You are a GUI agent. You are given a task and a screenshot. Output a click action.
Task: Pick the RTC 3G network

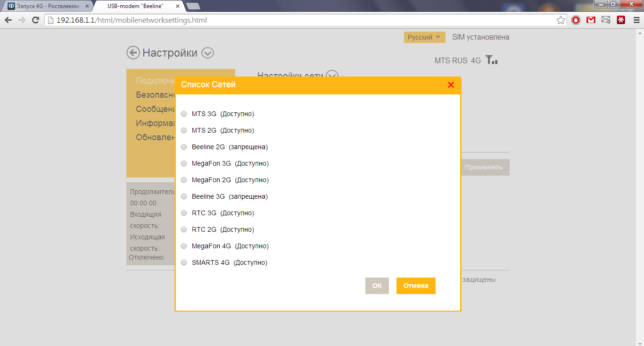click(184, 213)
